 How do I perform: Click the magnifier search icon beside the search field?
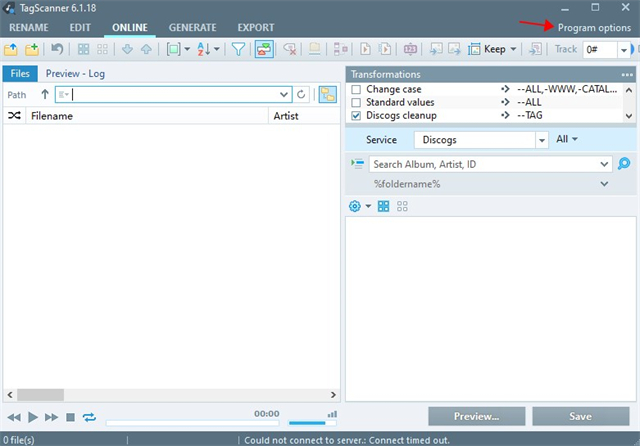(624, 164)
